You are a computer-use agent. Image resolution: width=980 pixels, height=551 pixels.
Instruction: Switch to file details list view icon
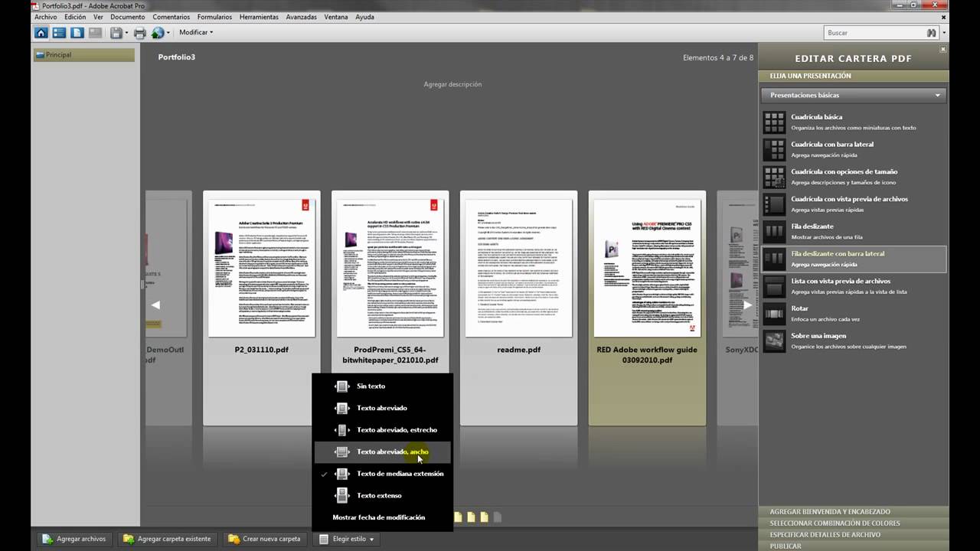pyautogui.click(x=59, y=33)
